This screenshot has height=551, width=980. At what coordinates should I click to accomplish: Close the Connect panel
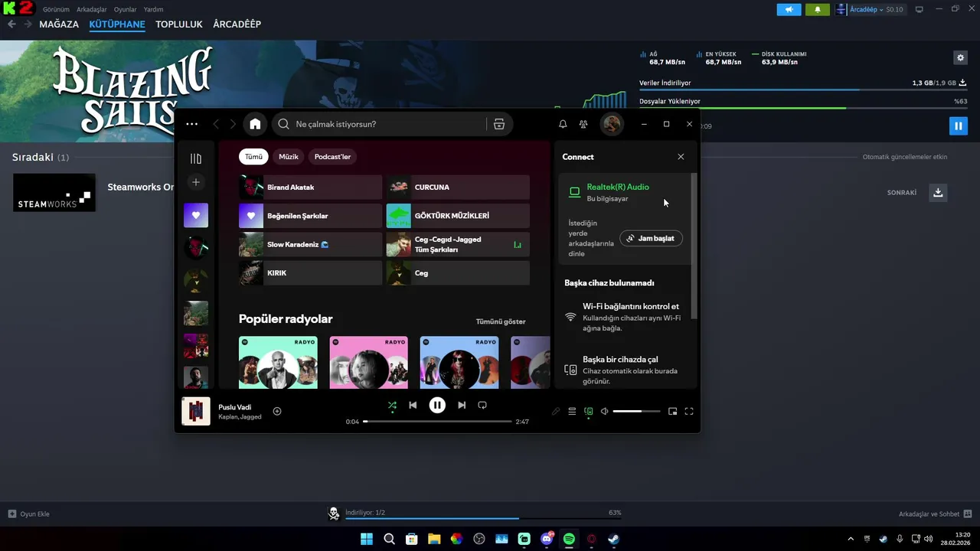pyautogui.click(x=681, y=157)
